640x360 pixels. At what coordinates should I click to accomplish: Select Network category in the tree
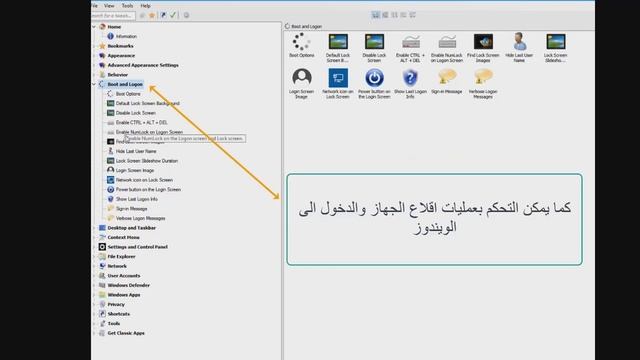pyautogui.click(x=117, y=266)
